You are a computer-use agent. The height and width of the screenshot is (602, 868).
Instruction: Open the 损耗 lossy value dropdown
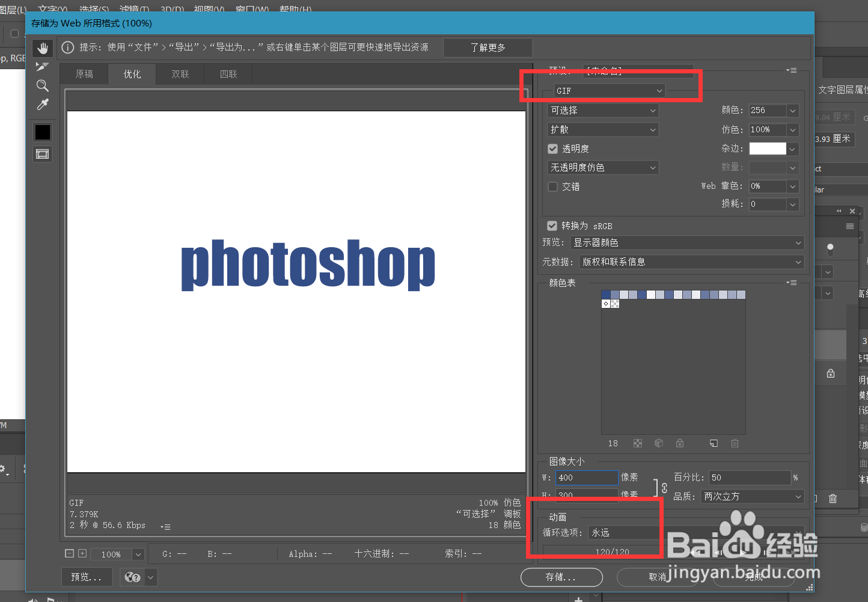(793, 204)
